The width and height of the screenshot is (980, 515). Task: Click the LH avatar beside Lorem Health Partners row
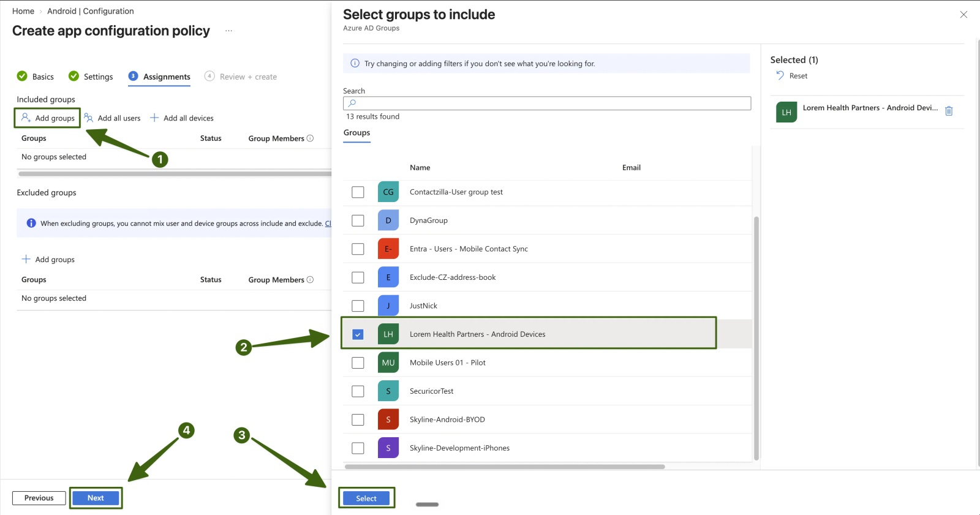(388, 334)
